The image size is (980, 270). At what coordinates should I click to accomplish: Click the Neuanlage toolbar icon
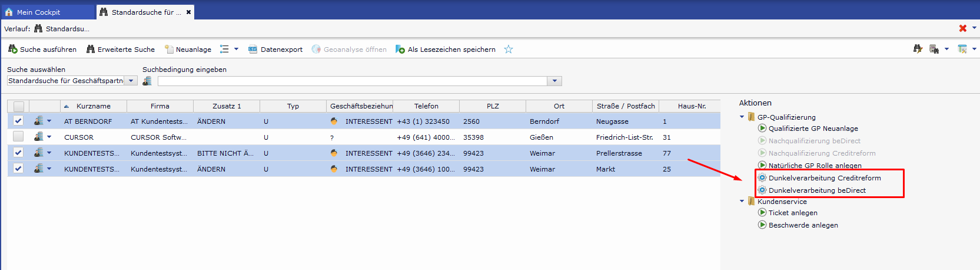170,50
